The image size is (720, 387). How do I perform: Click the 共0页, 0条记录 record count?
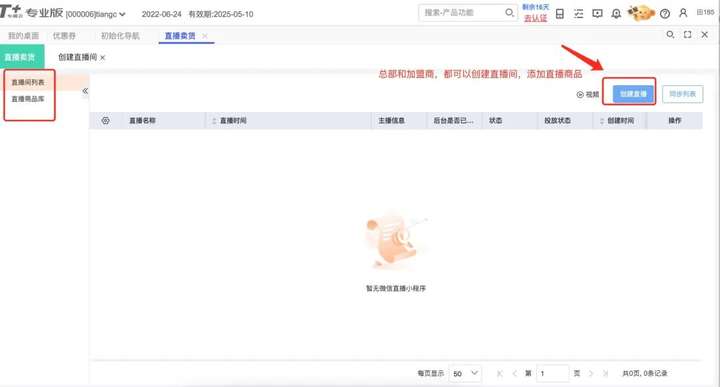tap(645, 374)
